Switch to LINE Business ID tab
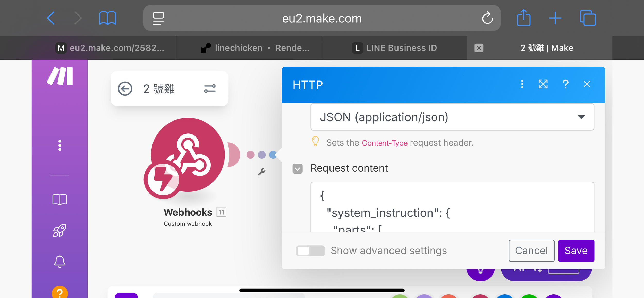Viewport: 644px width, 298px height. [x=394, y=48]
